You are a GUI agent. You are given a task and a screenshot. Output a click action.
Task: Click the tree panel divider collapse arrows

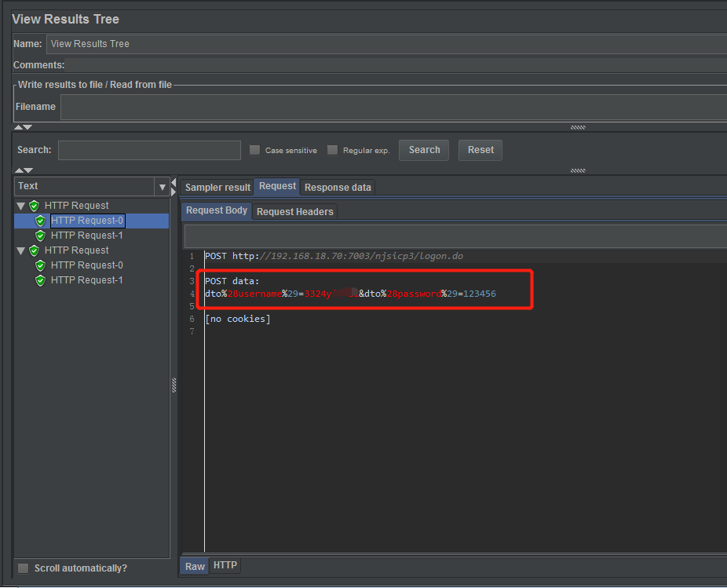pyautogui.click(x=174, y=186)
